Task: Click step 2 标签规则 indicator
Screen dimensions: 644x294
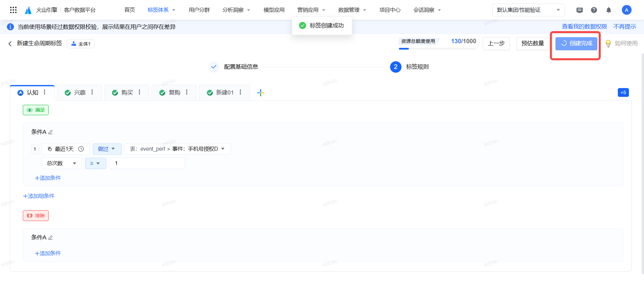Action: (409, 67)
